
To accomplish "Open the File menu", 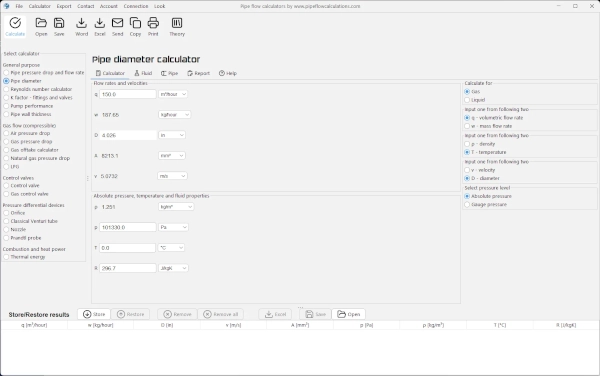I will (19, 6).
